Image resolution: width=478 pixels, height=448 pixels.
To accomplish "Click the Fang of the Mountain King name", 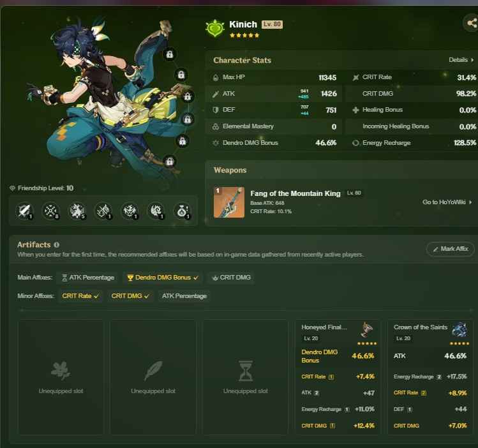I will point(295,193).
